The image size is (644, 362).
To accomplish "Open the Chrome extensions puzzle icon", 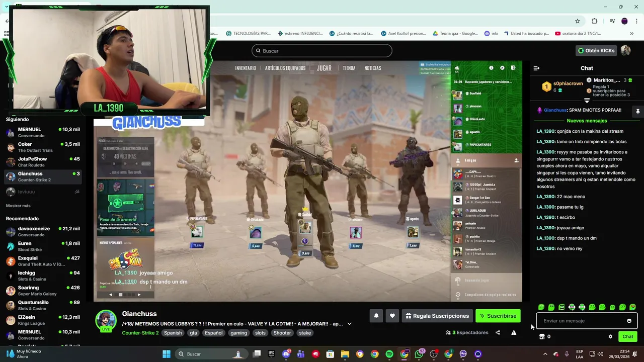I will tap(595, 21).
